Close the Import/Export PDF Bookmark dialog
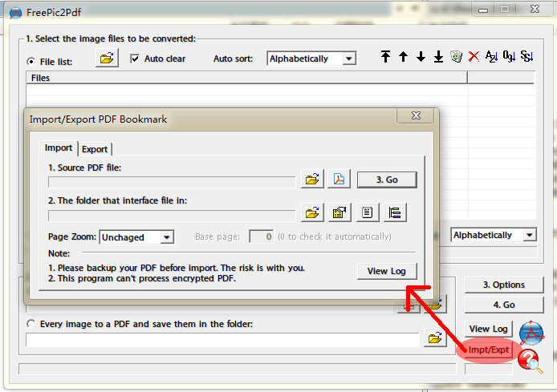Image resolution: width=557 pixels, height=392 pixels. coord(416,115)
